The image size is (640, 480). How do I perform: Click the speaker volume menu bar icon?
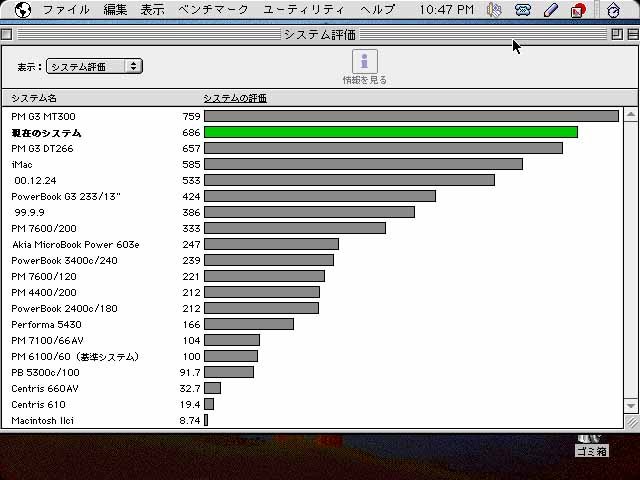(x=494, y=10)
